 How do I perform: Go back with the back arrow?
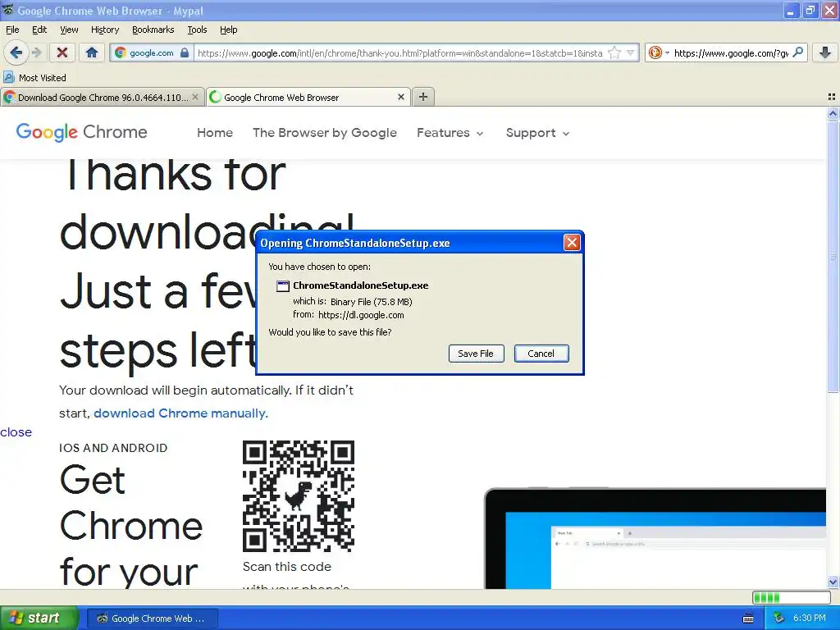pos(16,52)
